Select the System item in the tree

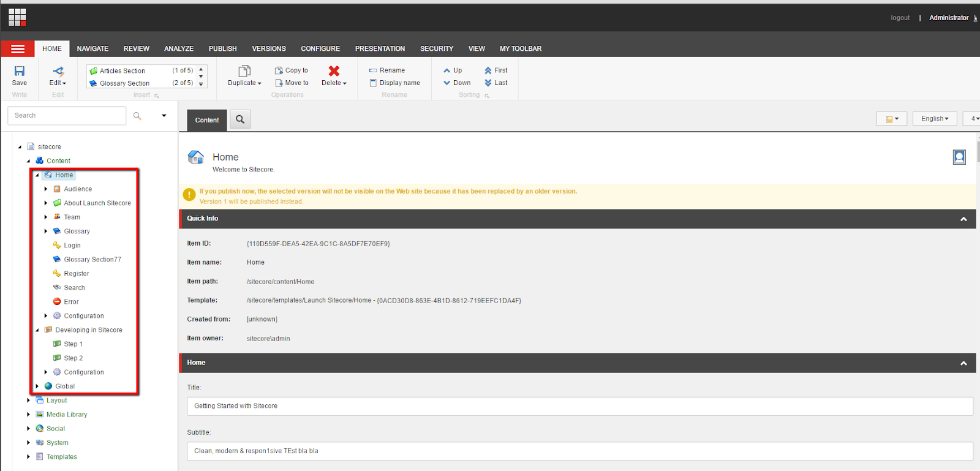(x=58, y=443)
